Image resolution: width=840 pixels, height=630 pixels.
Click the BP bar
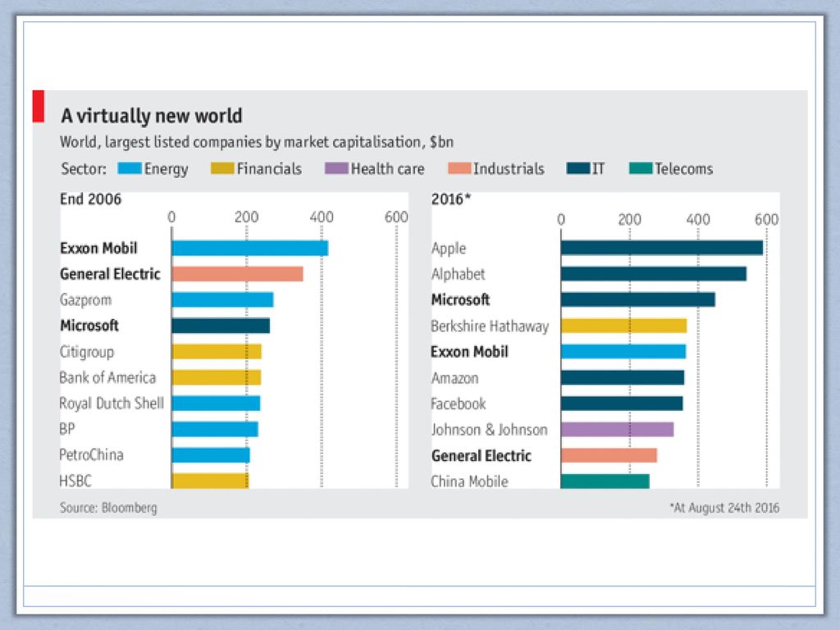215,429
